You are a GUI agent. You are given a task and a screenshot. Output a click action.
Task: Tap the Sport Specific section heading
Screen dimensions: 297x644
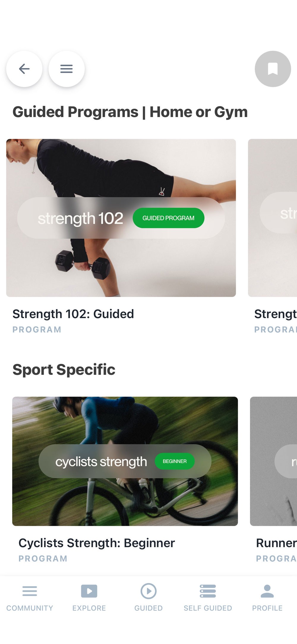coord(64,370)
